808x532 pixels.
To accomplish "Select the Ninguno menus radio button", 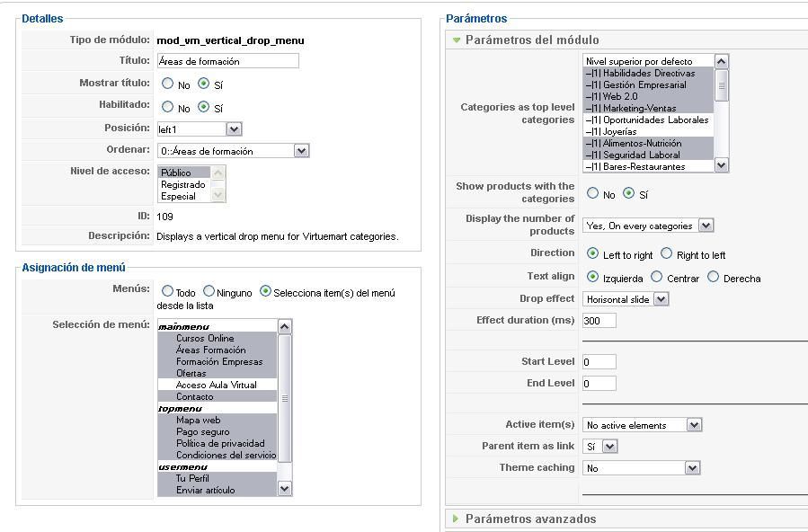I will point(209,291).
